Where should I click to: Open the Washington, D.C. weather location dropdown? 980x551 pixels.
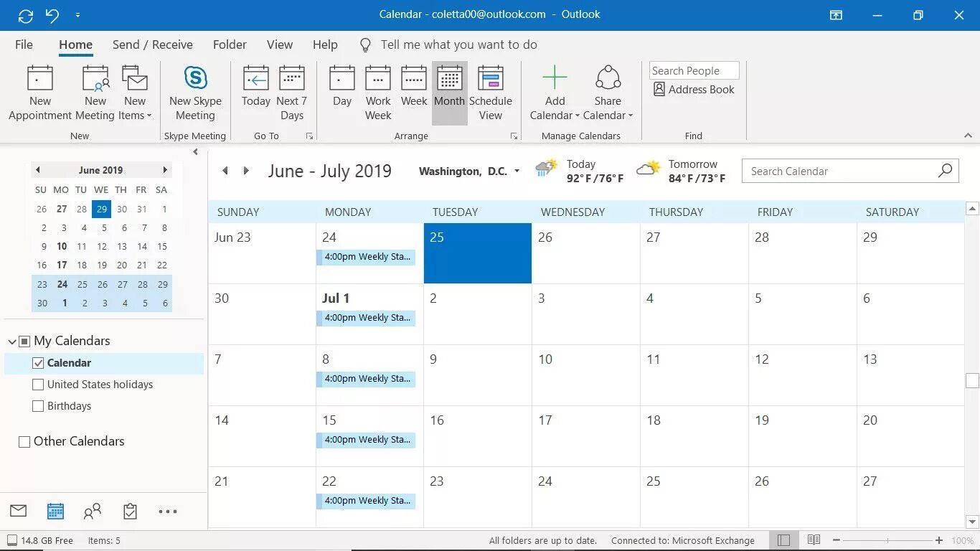click(517, 171)
